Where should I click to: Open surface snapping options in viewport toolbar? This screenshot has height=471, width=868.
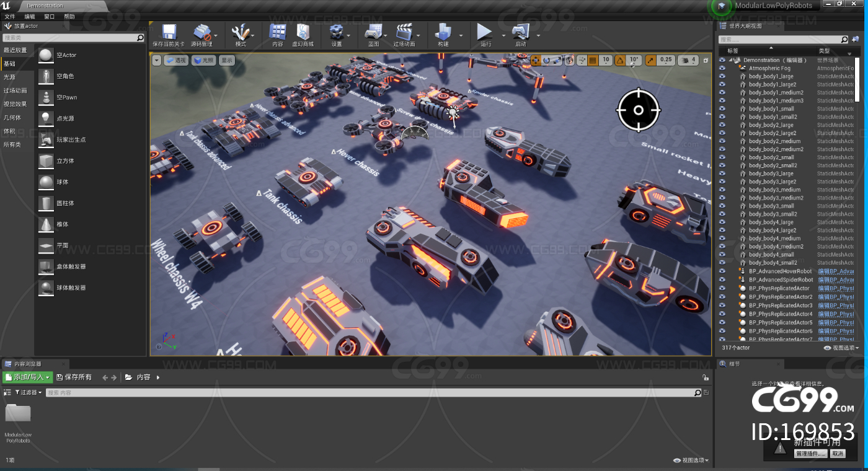[x=582, y=60]
